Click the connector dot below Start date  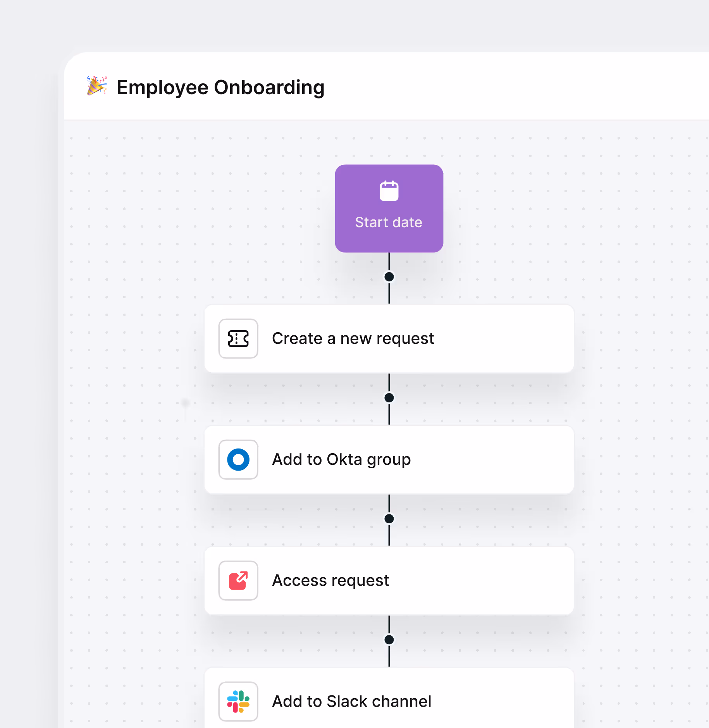389,276
